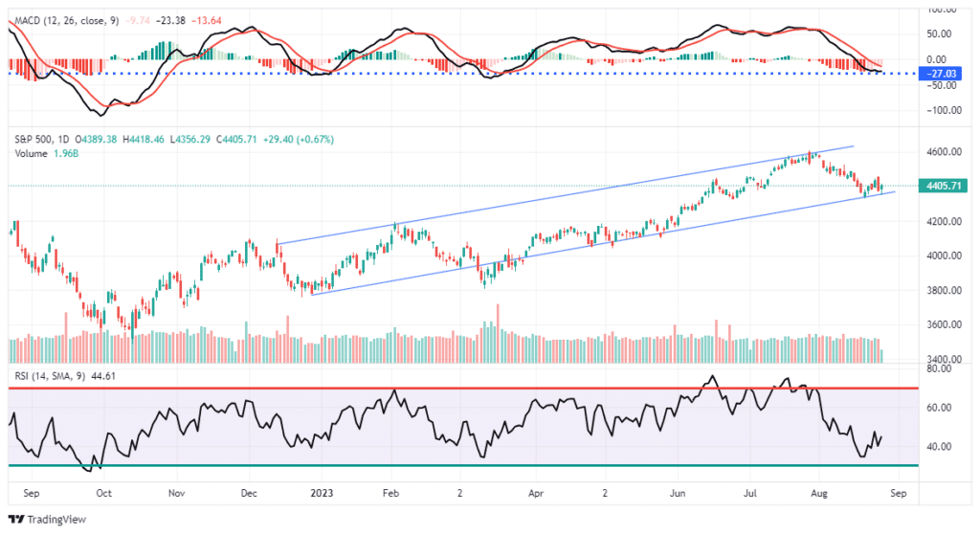Screen dimensions: 980x534
Task: Click the MACD level tag -27.03
Action: [942, 74]
